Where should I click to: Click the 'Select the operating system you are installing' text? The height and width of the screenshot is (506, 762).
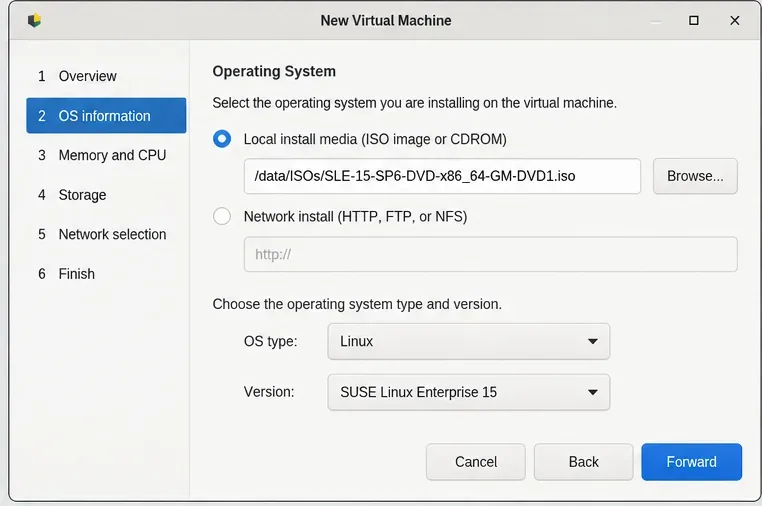pos(415,103)
